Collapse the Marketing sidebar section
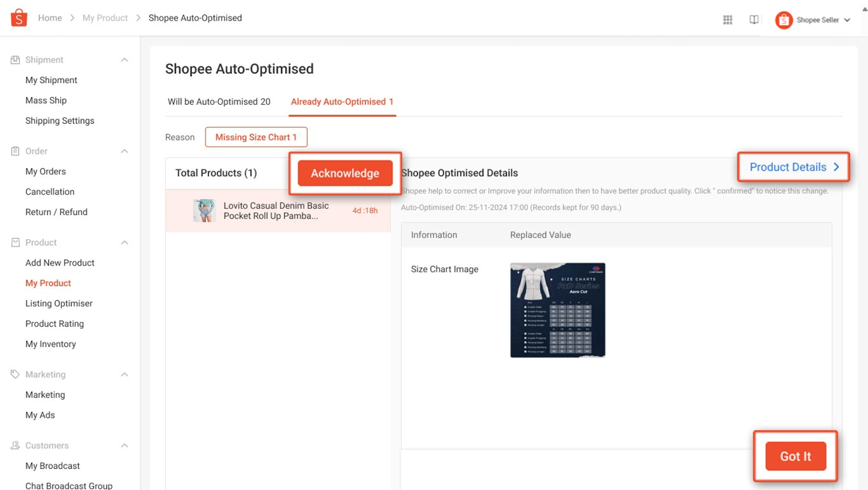The height and width of the screenshot is (490, 868). [x=124, y=374]
